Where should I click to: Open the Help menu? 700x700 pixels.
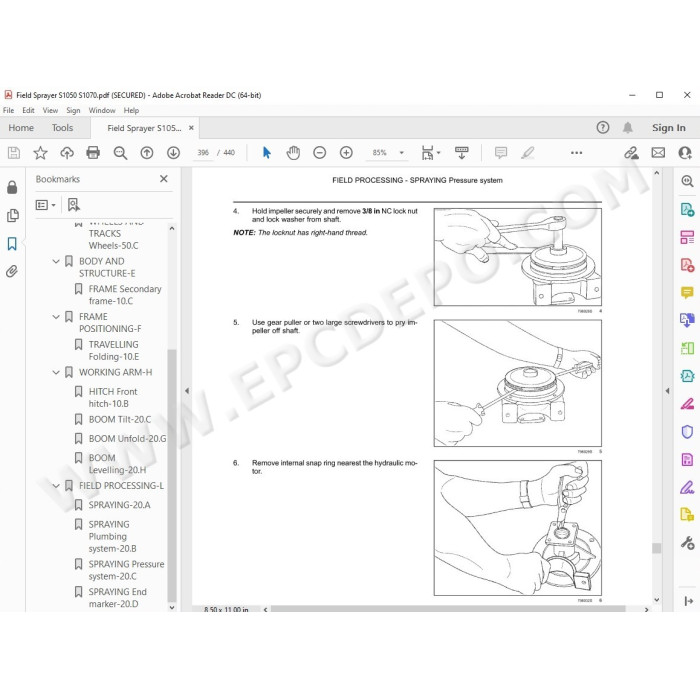pyautogui.click(x=131, y=110)
